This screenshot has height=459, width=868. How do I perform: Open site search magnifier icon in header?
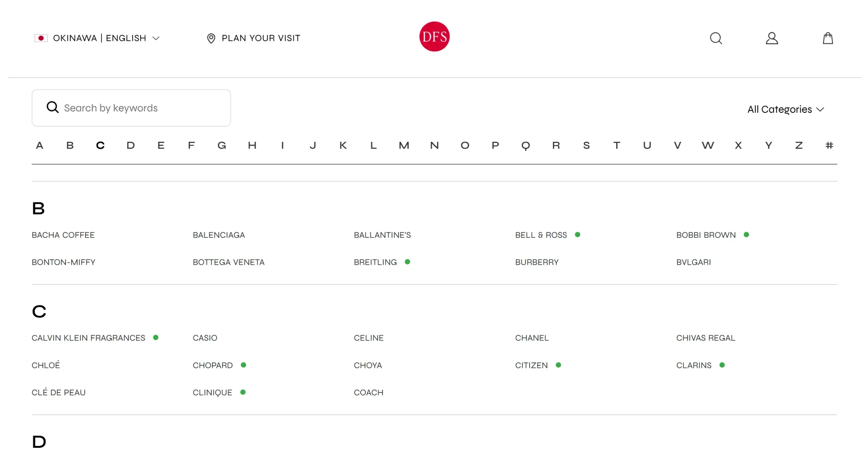point(716,38)
